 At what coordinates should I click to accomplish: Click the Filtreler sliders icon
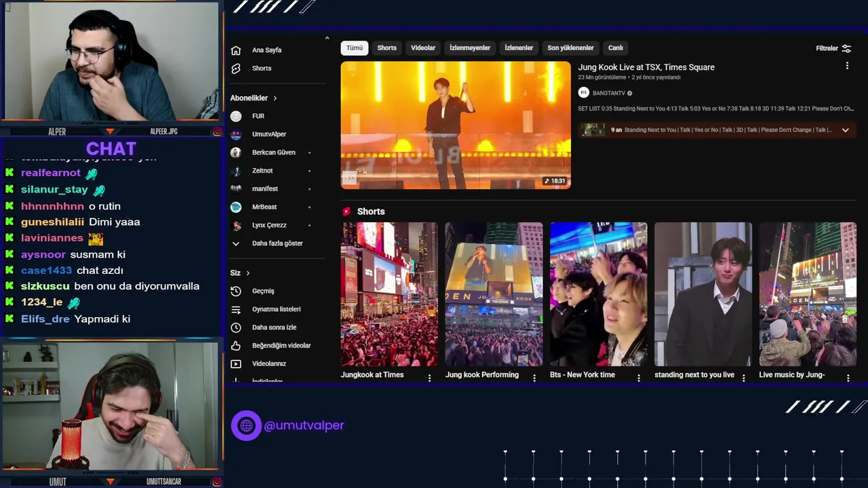[x=846, y=48]
